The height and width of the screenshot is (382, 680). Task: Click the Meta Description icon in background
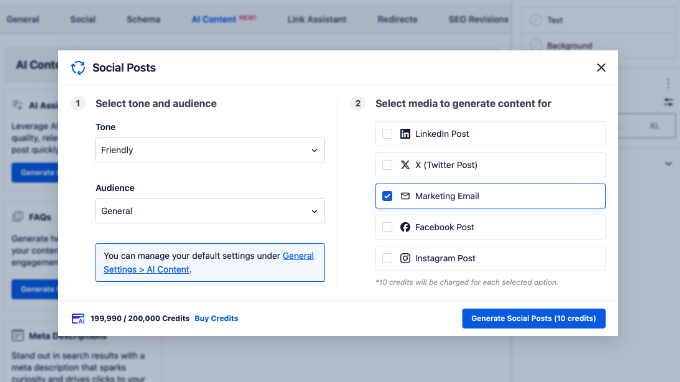click(x=17, y=336)
